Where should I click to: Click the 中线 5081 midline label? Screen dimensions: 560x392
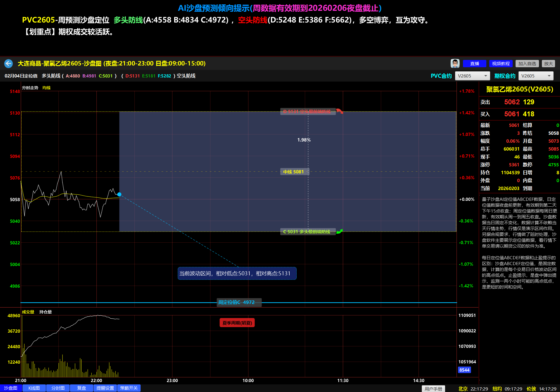tap(293, 172)
